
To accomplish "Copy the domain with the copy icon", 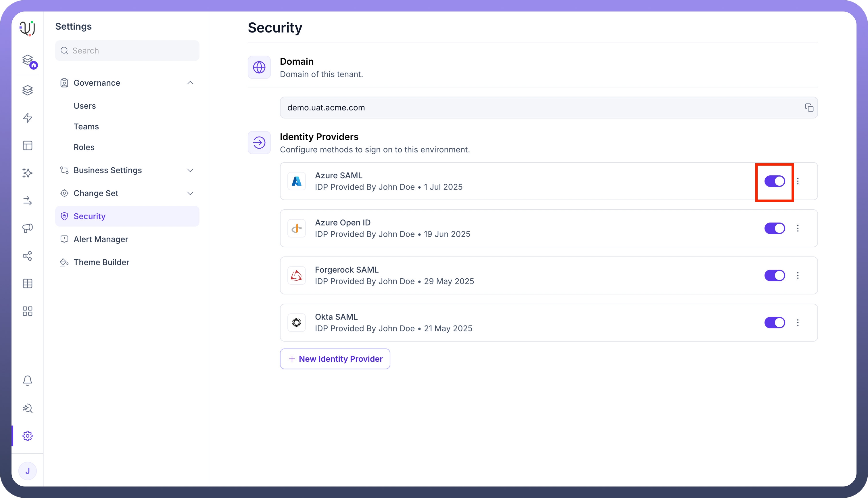I will coord(809,108).
